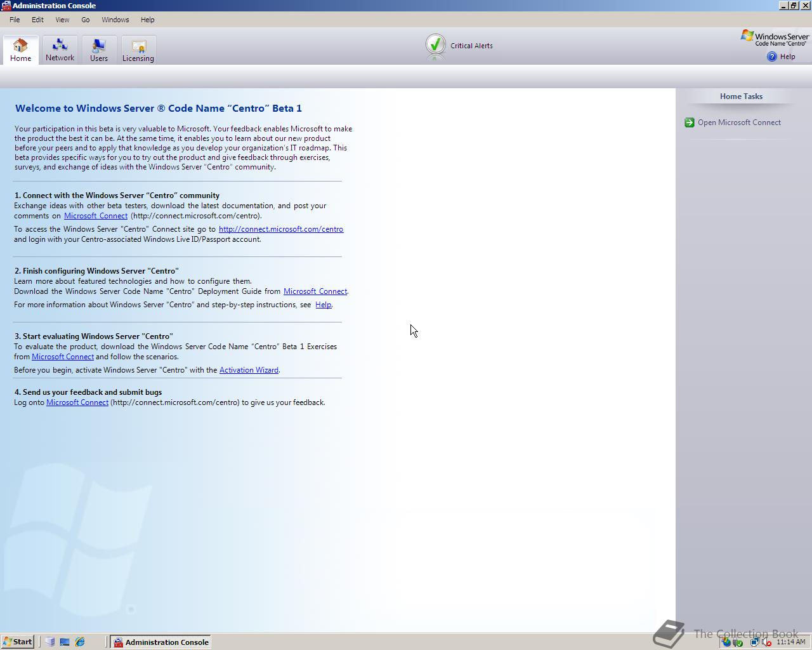The width and height of the screenshot is (812, 650).
Task: Click the Windows Update globe tray icon
Action: click(726, 642)
